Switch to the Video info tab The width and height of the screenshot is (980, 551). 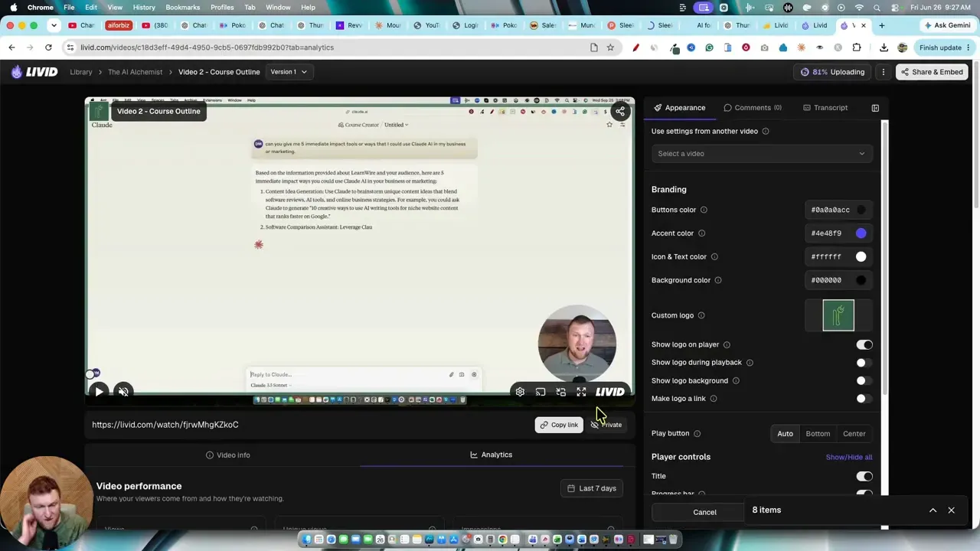click(x=228, y=455)
